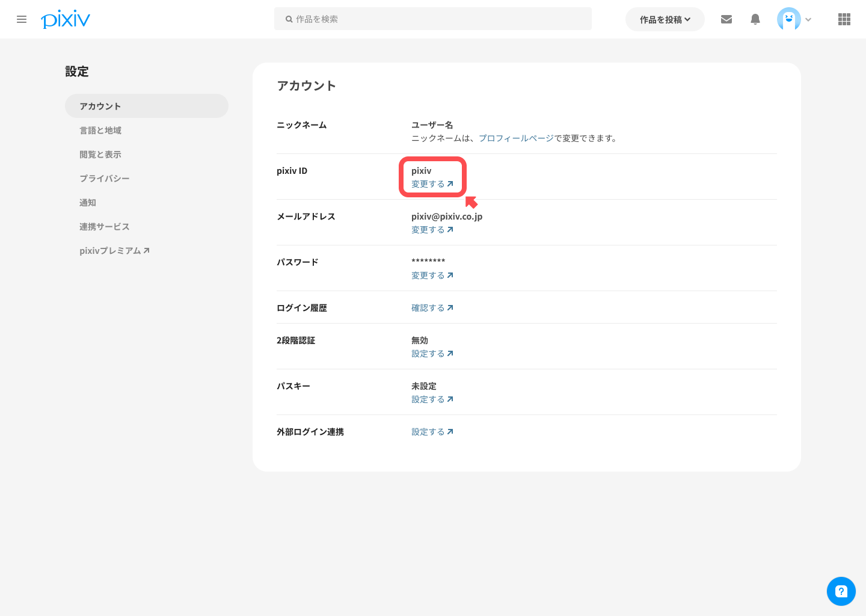Viewport: 866px width, 616px height.
Task: Select 言語と地域 in settings sidebar
Action: [x=100, y=131]
